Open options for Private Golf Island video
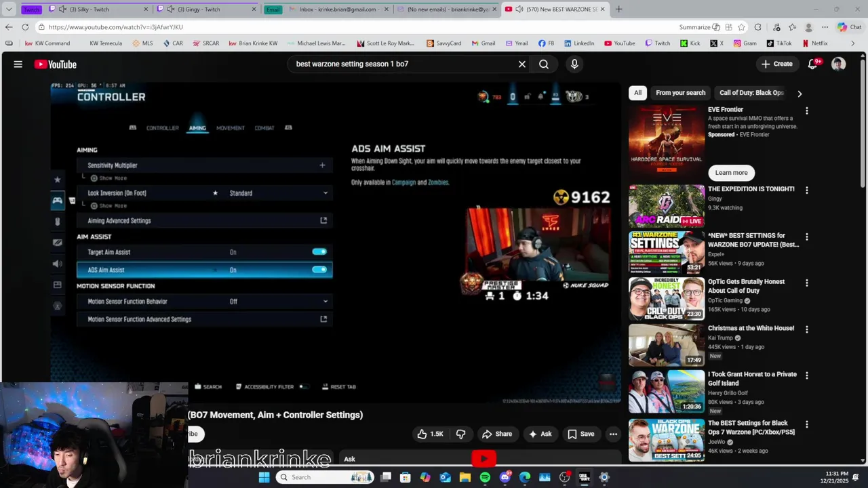 click(x=806, y=375)
